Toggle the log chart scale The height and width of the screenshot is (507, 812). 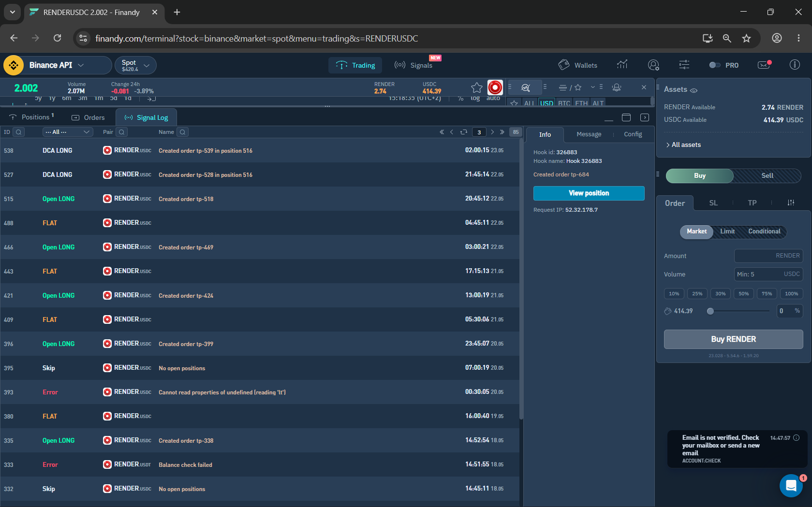click(475, 98)
